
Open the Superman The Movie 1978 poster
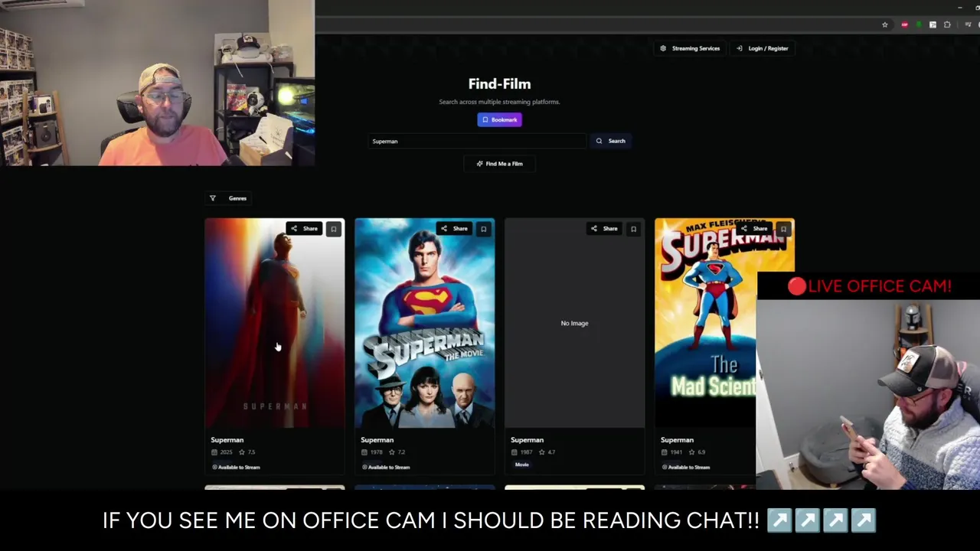(424, 323)
